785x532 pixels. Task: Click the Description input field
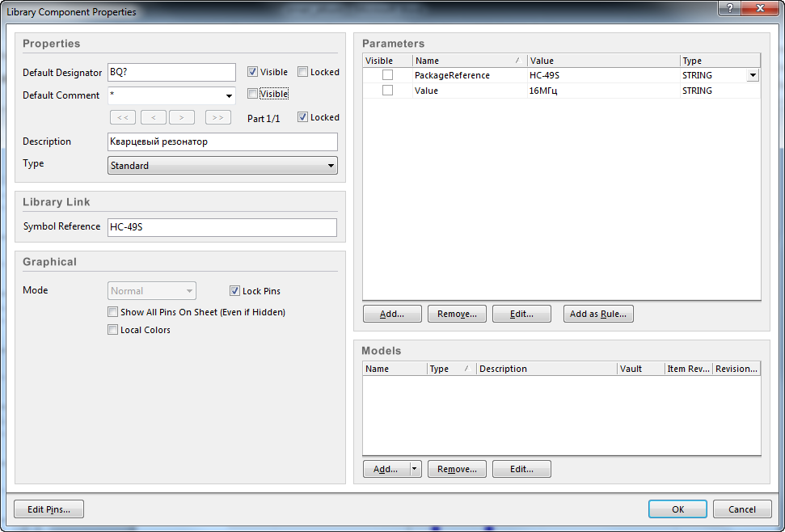click(222, 141)
